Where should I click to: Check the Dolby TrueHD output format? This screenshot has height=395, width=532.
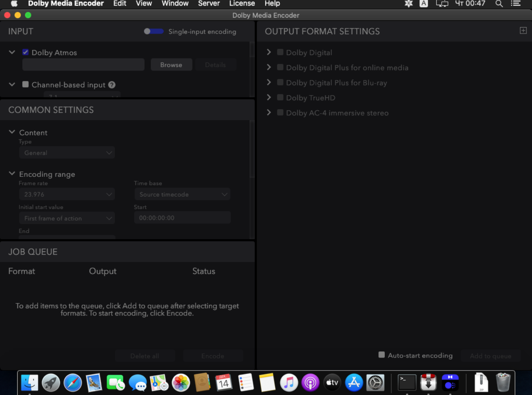[x=280, y=98]
